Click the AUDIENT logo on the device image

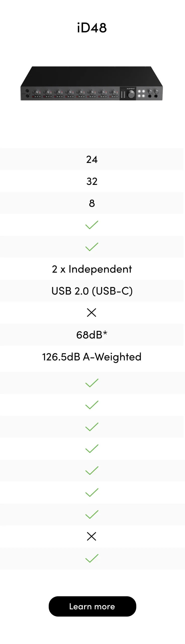point(131,89)
